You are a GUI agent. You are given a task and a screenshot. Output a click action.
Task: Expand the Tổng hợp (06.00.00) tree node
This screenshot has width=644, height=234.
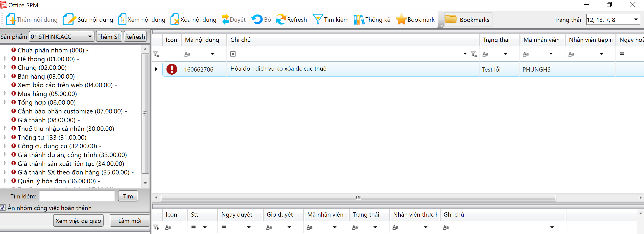[x=5, y=102]
